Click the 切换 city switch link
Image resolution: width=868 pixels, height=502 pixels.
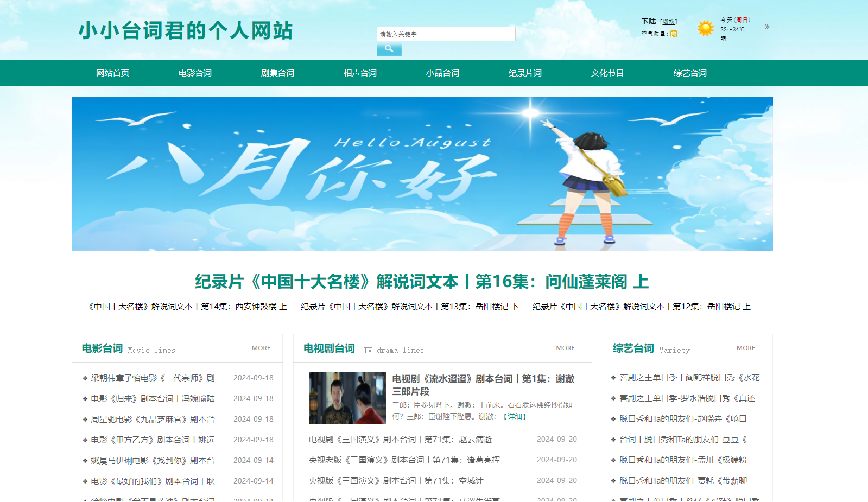pyautogui.click(x=669, y=22)
